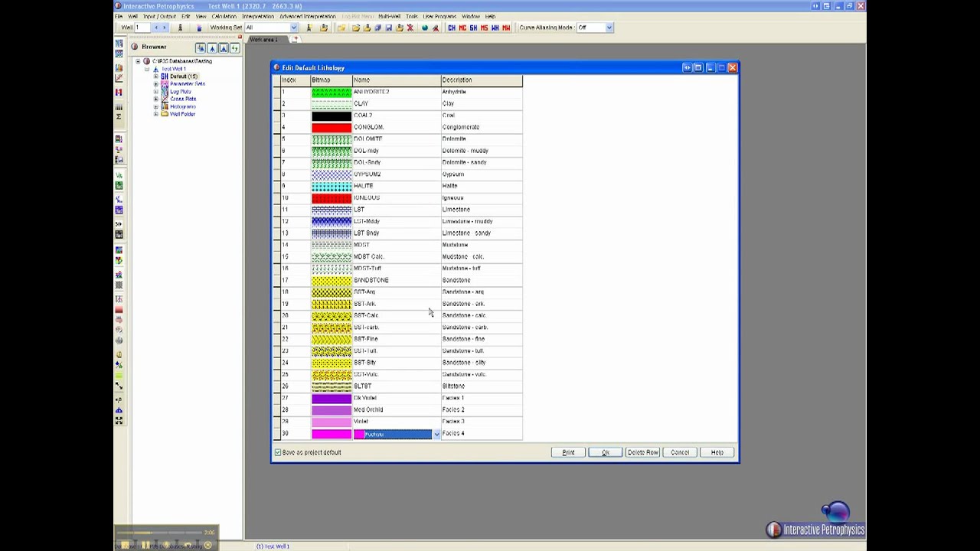The width and height of the screenshot is (980, 551).
Task: Expand the Log Plots tree node
Action: pyautogui.click(x=156, y=92)
